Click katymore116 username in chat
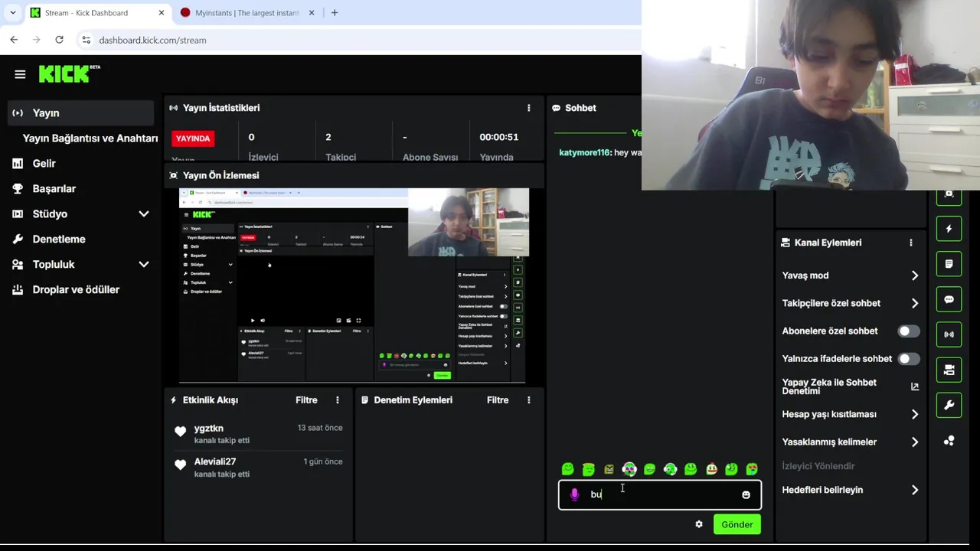The image size is (980, 551). coord(584,153)
